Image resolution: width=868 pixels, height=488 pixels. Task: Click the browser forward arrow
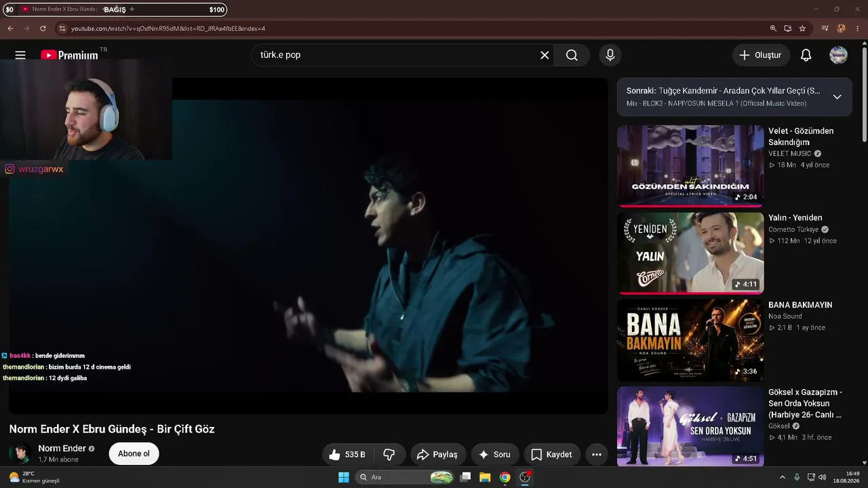pyautogui.click(x=26, y=28)
